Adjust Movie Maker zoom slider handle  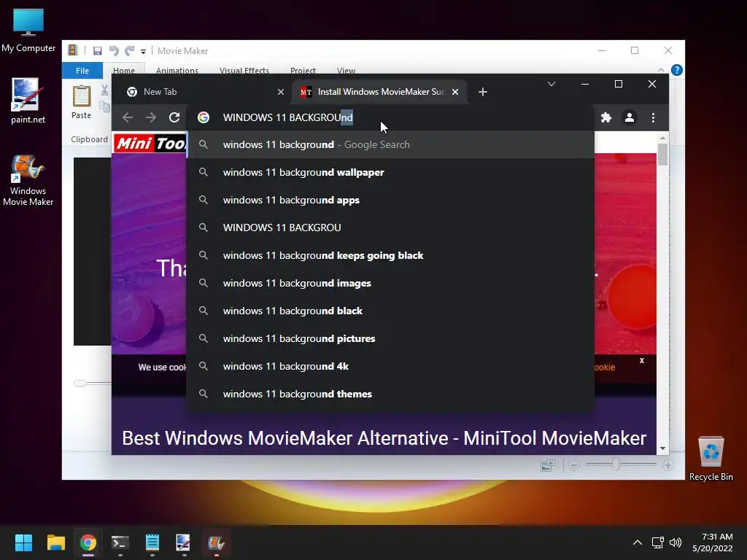point(616,464)
